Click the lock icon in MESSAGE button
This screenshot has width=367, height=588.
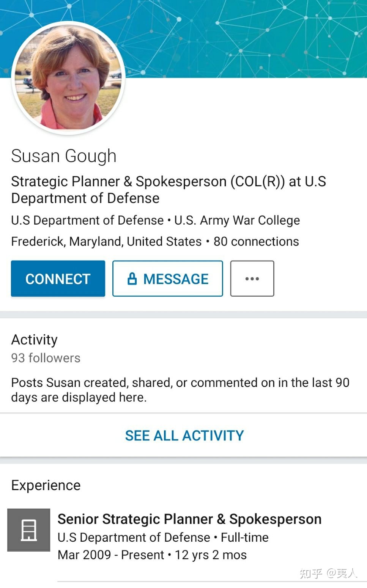coord(132,278)
